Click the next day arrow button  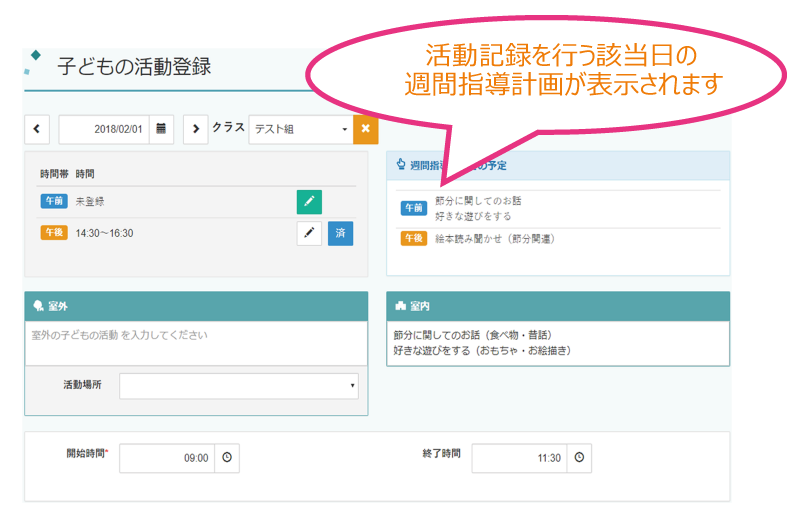[x=195, y=129]
